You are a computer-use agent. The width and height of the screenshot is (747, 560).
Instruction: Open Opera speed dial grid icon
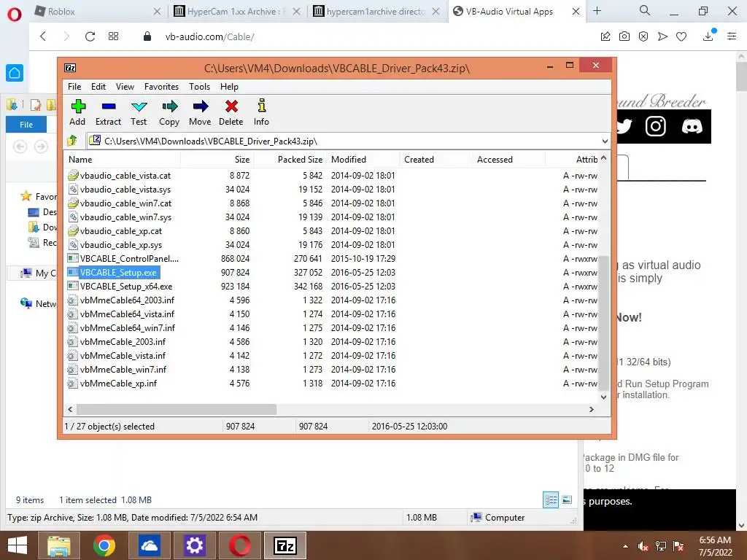click(113, 36)
